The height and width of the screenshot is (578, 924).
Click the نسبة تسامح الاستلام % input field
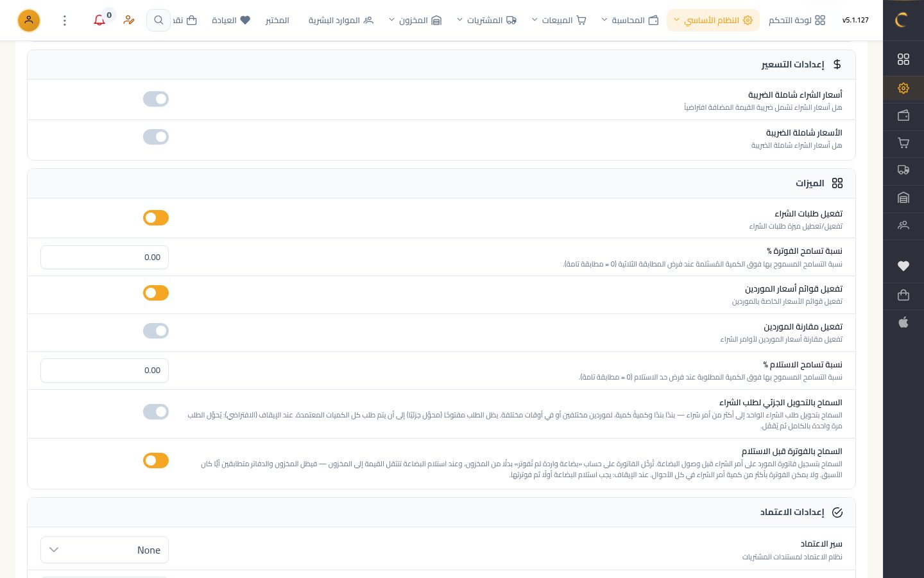tap(105, 370)
